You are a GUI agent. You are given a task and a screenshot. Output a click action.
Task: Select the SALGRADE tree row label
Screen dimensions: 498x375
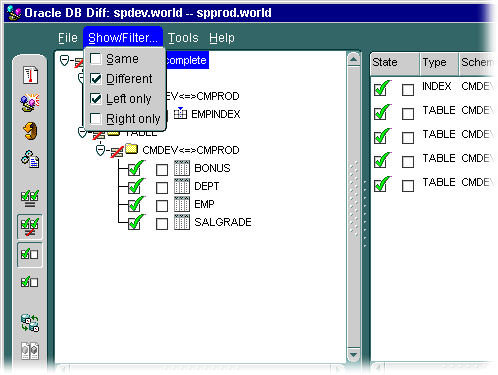coord(223,222)
